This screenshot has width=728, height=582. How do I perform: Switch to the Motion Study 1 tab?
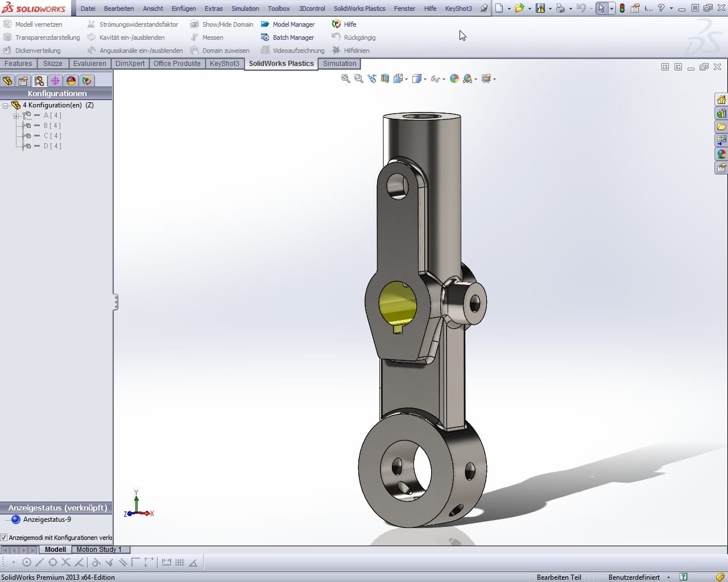[99, 550]
